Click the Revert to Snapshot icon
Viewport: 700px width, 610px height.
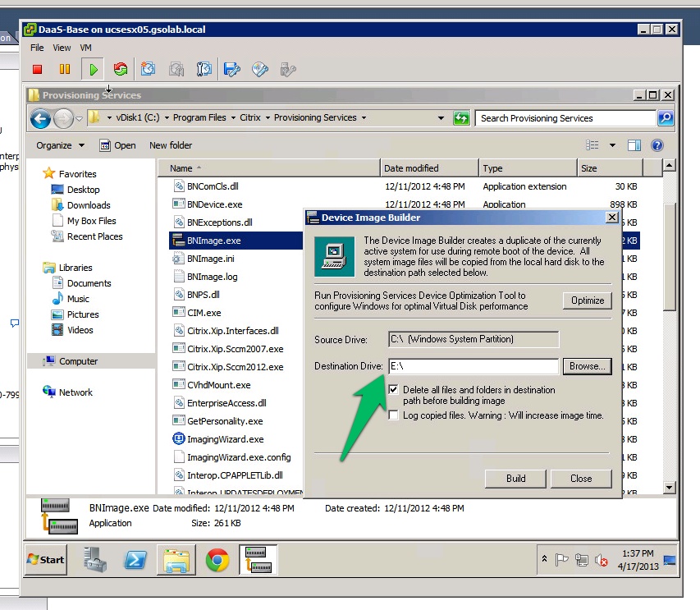[176, 69]
